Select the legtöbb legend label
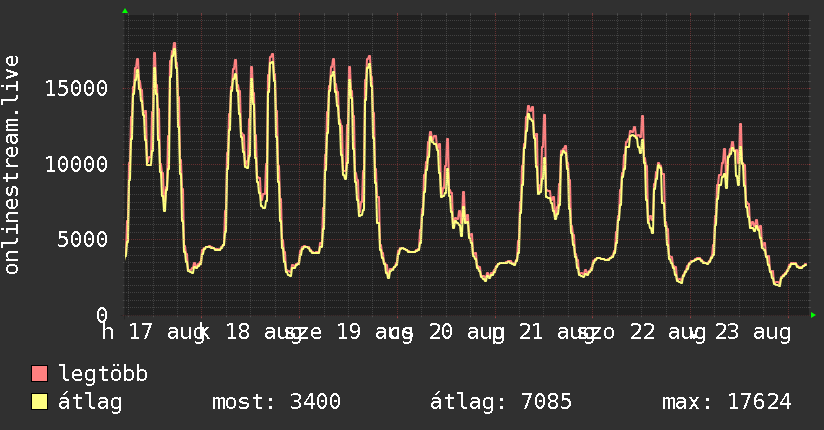The height and width of the screenshot is (430, 824). click(x=103, y=374)
